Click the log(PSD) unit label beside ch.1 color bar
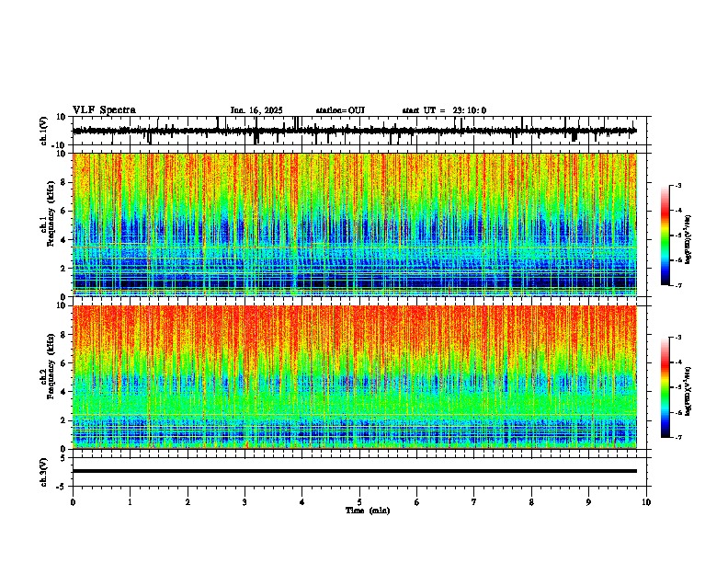This screenshot has height=563, width=728. (688, 239)
